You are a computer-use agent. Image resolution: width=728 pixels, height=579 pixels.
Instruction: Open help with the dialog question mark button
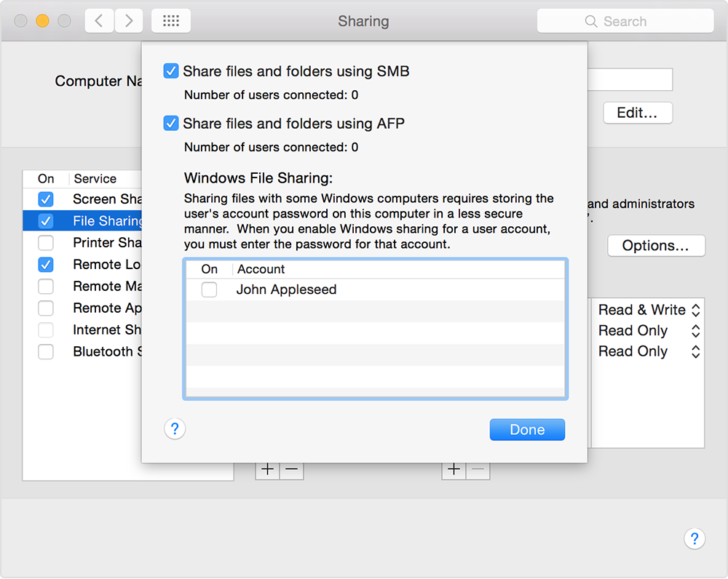coord(175,429)
